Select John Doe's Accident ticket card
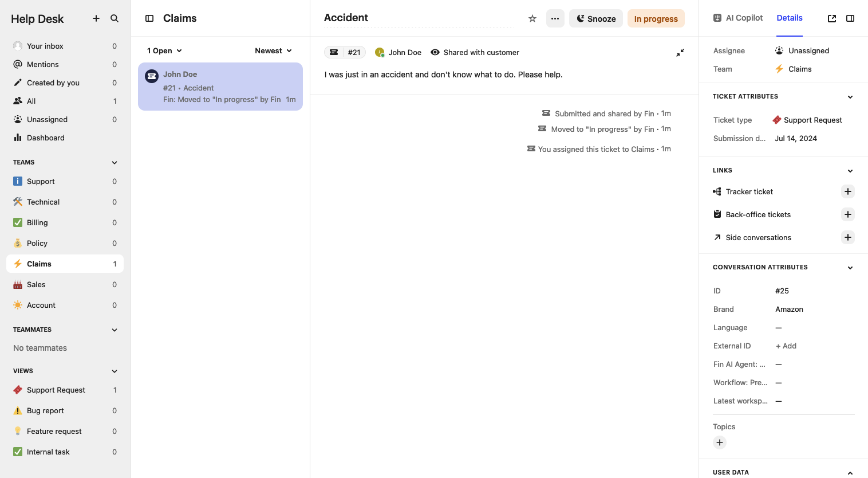This screenshot has width=868, height=478. (x=220, y=87)
